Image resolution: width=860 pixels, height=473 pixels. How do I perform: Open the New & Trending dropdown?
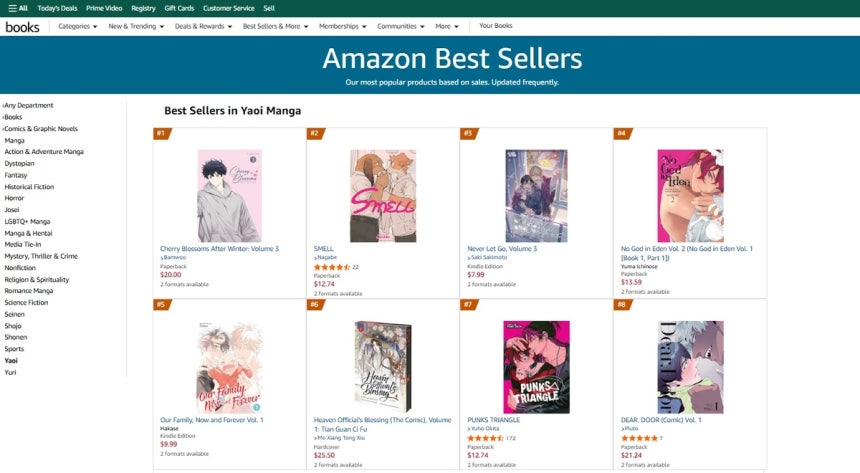coord(135,26)
